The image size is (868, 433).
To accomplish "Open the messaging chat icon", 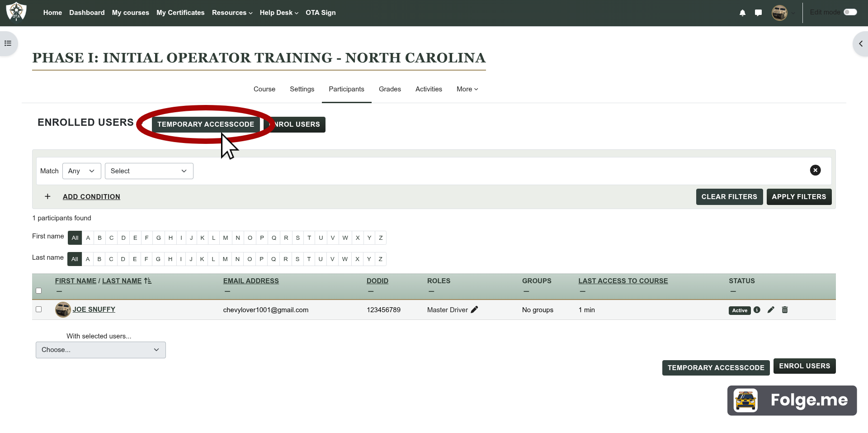I will [758, 13].
